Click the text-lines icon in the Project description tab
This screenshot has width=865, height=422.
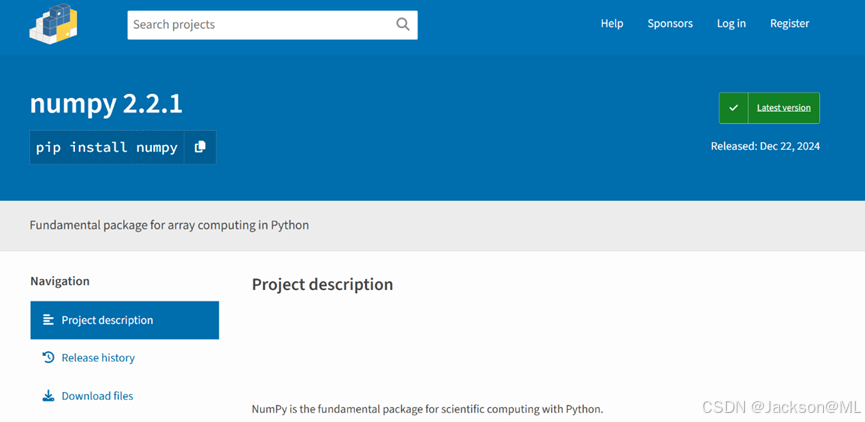tap(48, 320)
